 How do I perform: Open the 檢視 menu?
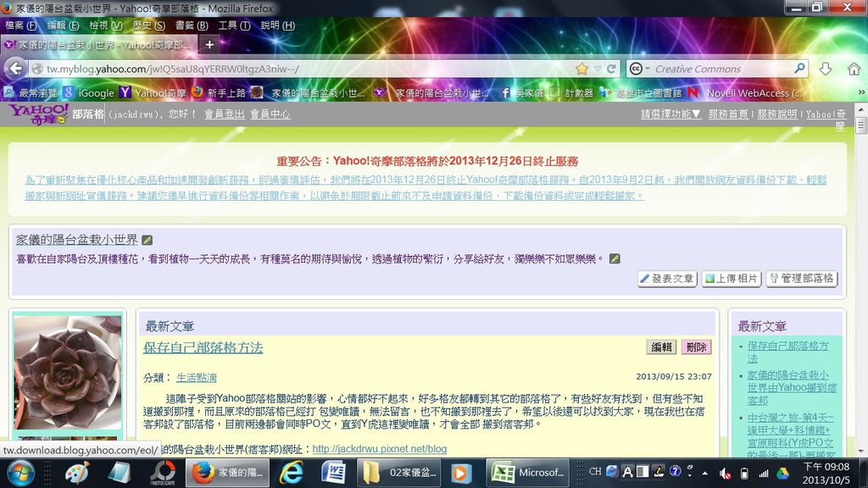tap(106, 25)
